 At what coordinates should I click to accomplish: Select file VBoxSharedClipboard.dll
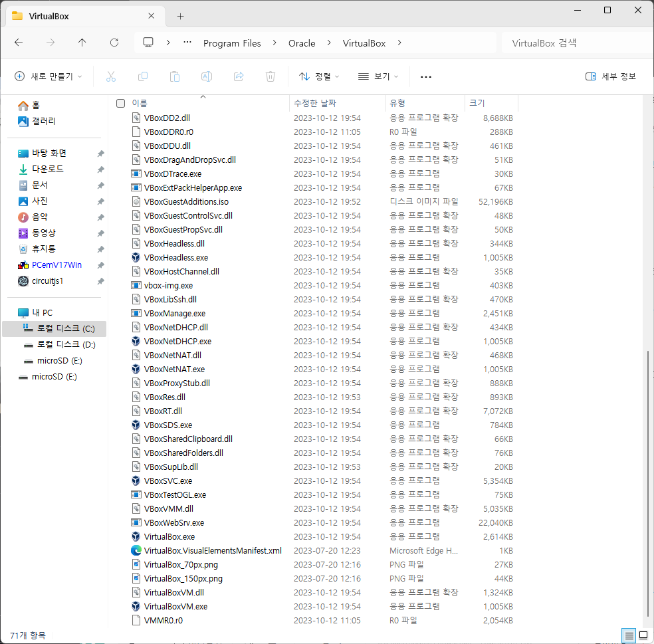(188, 439)
